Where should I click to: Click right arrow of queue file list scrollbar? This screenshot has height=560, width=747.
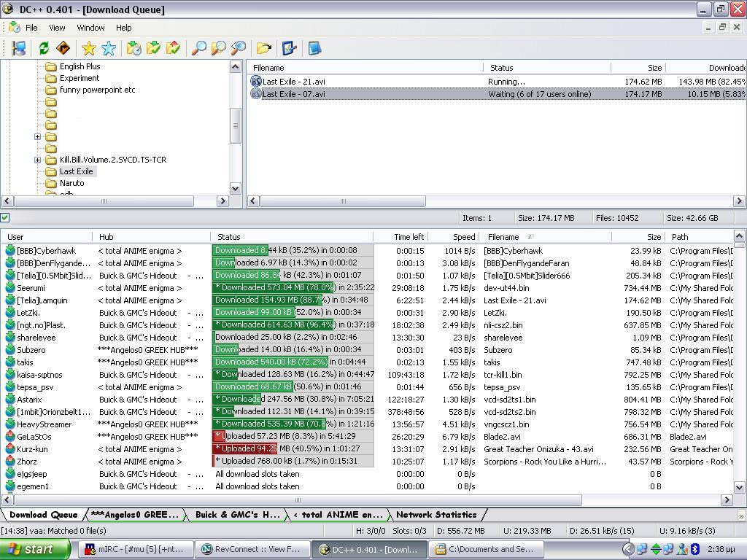click(x=740, y=201)
